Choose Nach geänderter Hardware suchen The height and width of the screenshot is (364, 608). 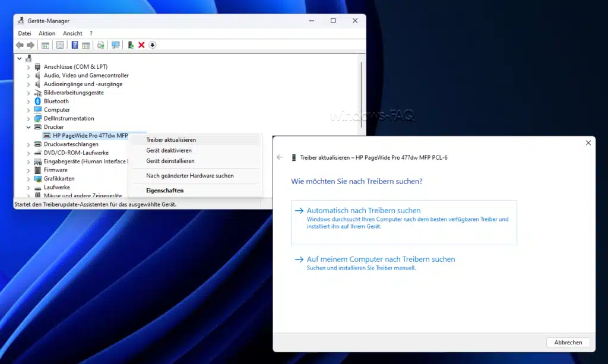[x=196, y=176]
